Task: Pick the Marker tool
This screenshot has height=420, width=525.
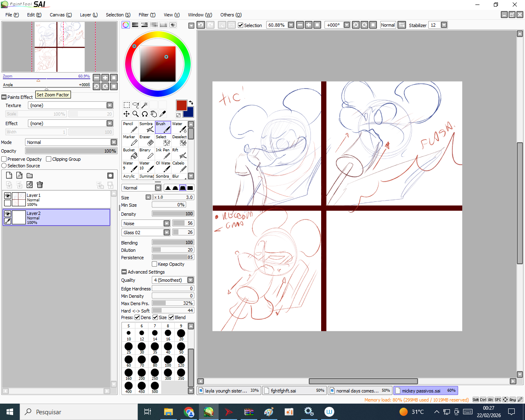Action: pos(130,140)
